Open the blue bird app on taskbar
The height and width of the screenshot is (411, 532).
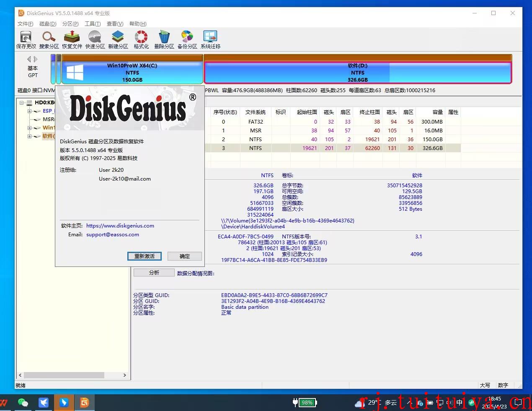coord(44,403)
